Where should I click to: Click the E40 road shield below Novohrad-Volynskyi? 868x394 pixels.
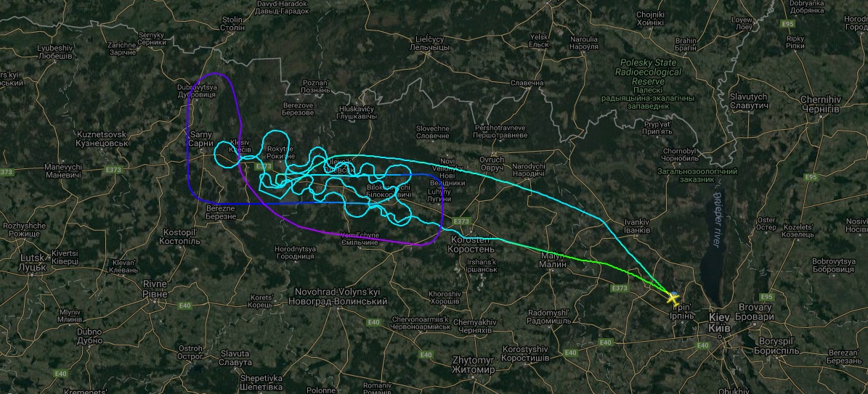(373, 322)
